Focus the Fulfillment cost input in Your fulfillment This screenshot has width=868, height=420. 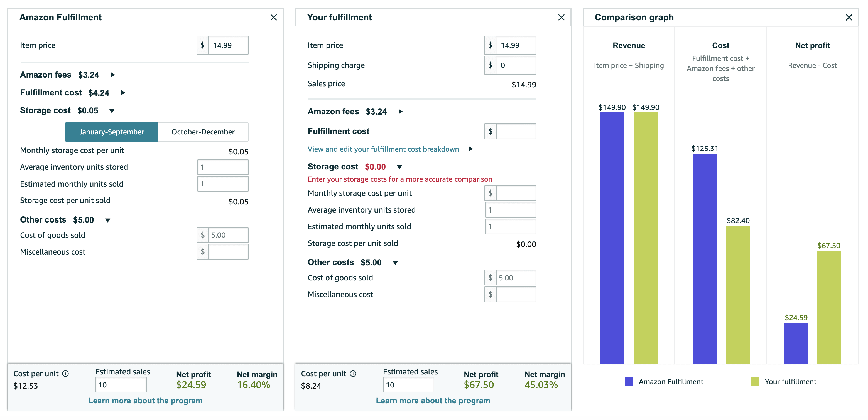(516, 131)
